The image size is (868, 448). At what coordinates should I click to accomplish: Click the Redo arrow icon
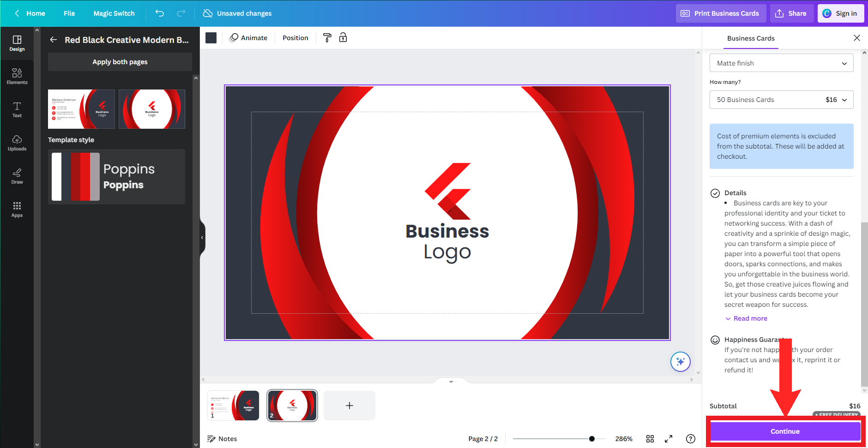click(181, 13)
